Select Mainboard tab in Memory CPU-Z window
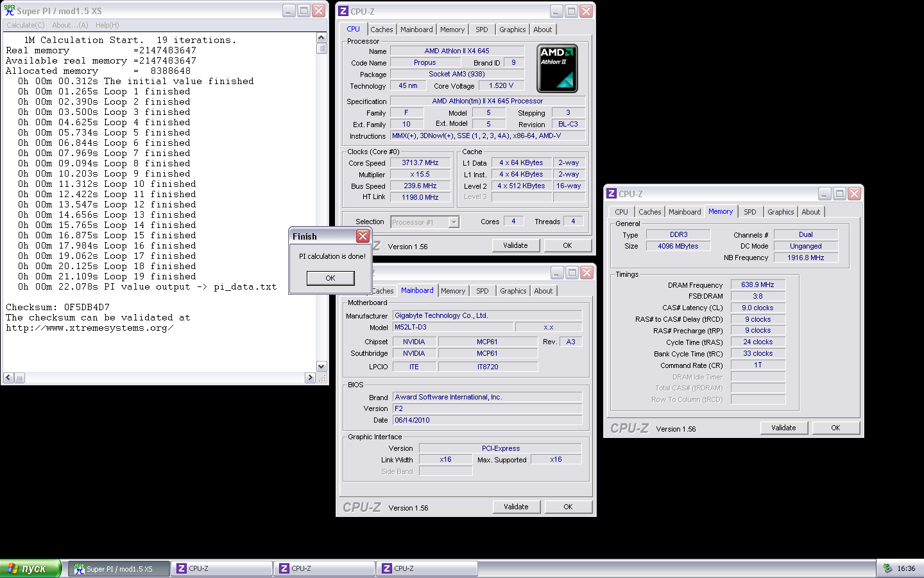Viewport: 924px width, 578px height. pos(685,212)
